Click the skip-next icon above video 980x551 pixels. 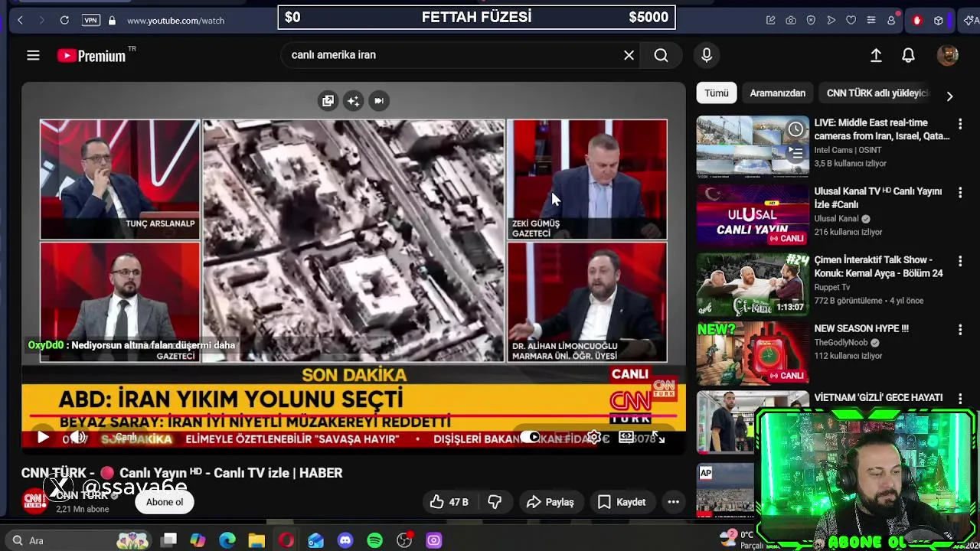coord(378,100)
